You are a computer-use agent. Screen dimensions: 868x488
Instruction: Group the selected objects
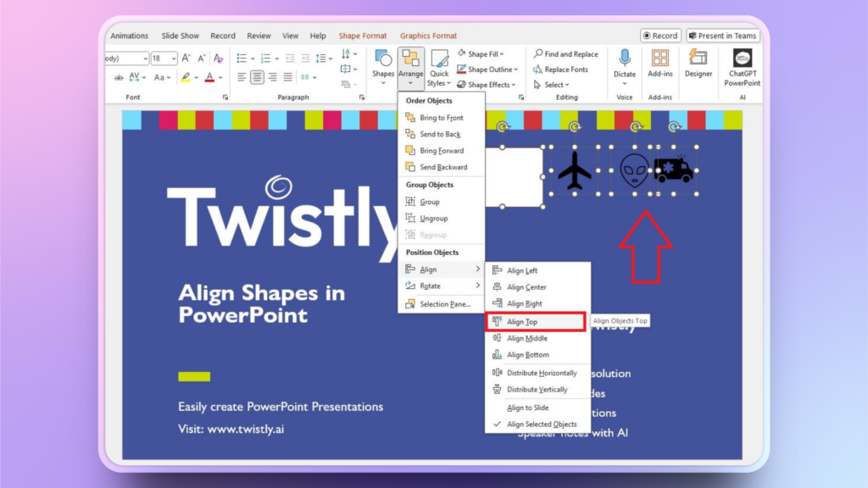[x=441, y=202]
